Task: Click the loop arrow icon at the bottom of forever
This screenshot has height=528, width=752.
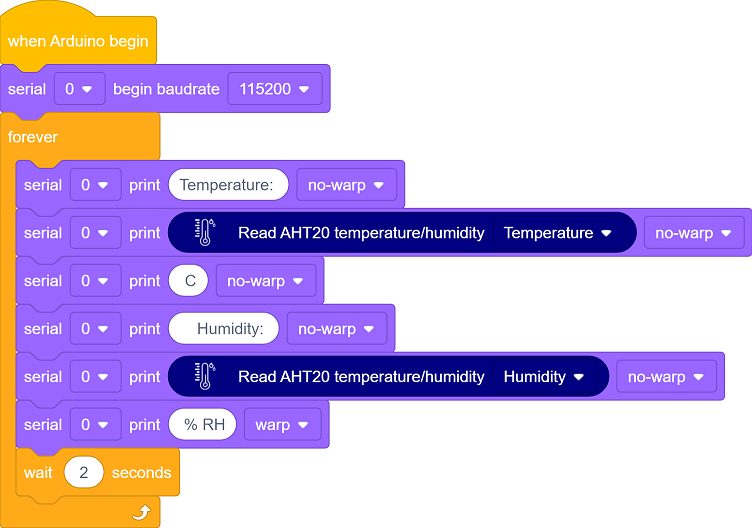Action: [x=141, y=512]
